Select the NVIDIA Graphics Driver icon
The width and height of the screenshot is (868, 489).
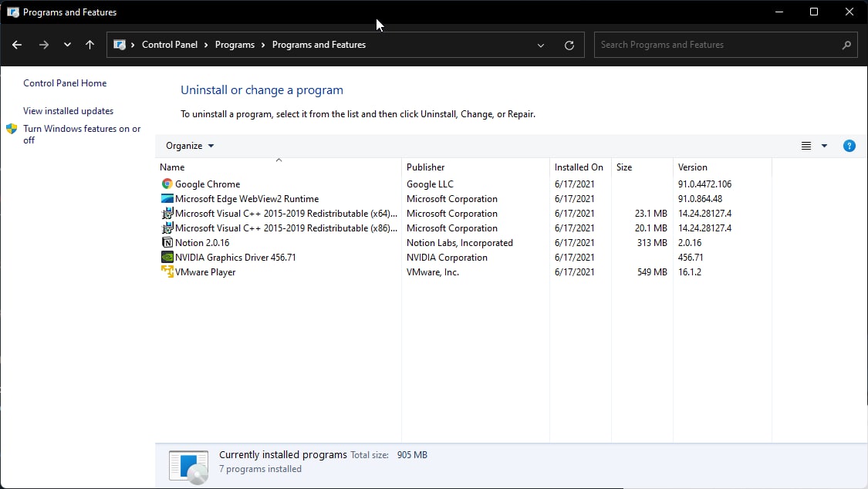point(167,257)
